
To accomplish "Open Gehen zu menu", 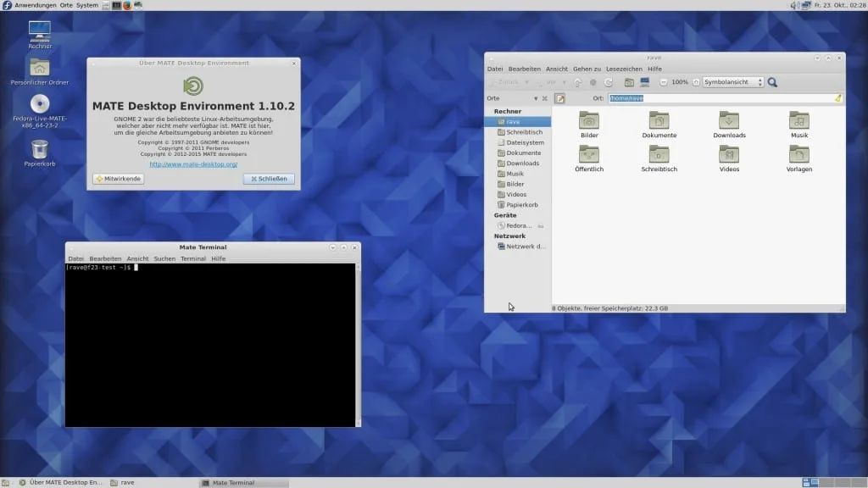I will point(587,69).
